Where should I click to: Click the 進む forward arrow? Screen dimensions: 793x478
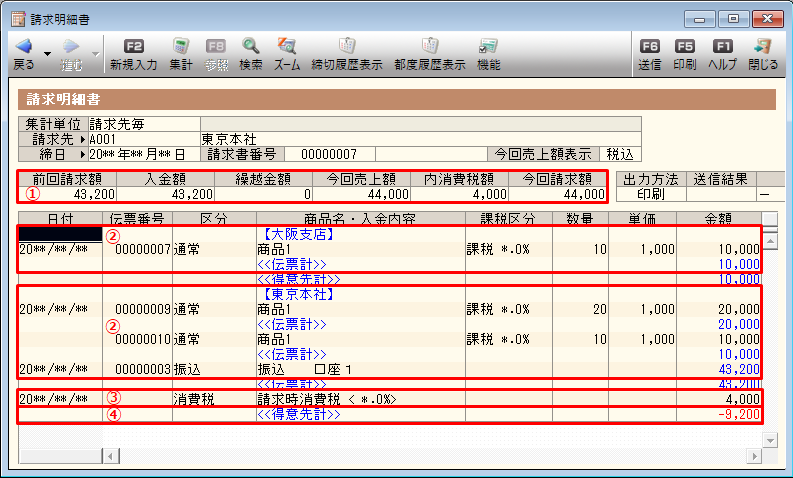coord(71,55)
